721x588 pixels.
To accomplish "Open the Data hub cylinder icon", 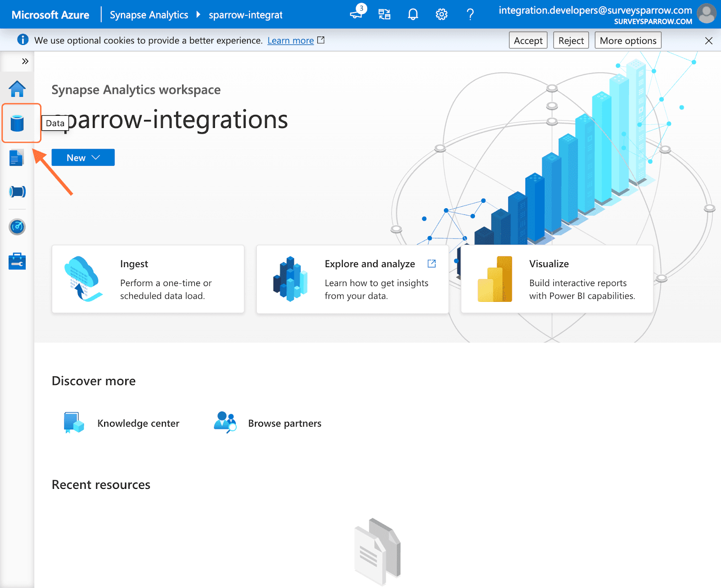I will pos(17,123).
